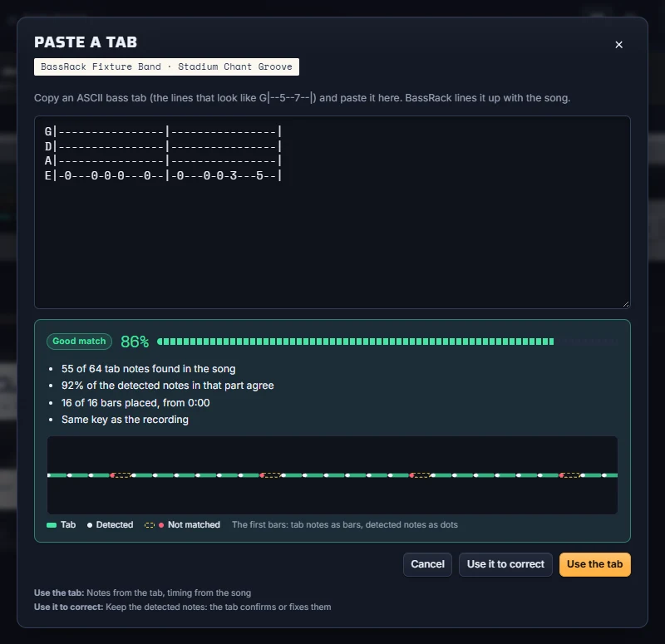Viewport: 665px width, 644px height.
Task: Click '55 of 64 tab notes found' line
Action: coord(148,369)
